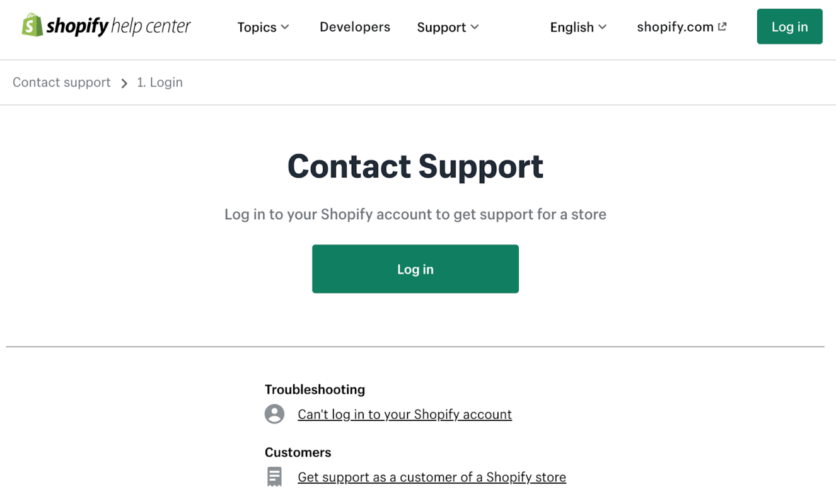The image size is (836, 504).
Task: Open the Topics dropdown menu
Action: point(258,27)
